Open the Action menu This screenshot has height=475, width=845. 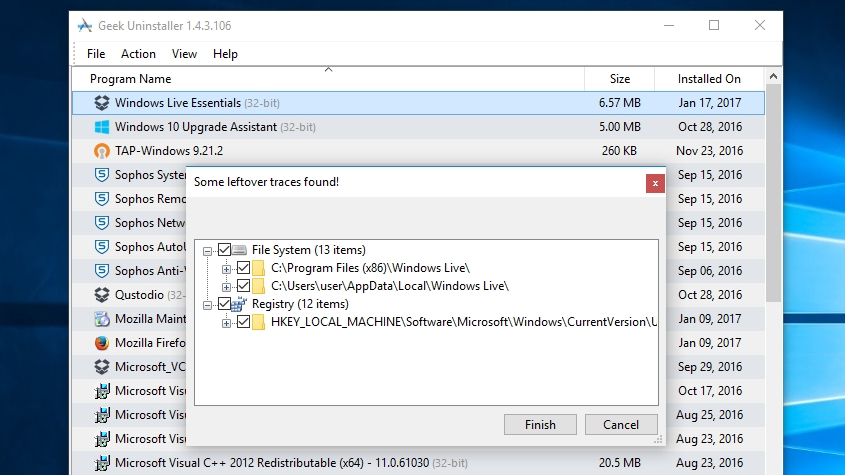coord(138,54)
